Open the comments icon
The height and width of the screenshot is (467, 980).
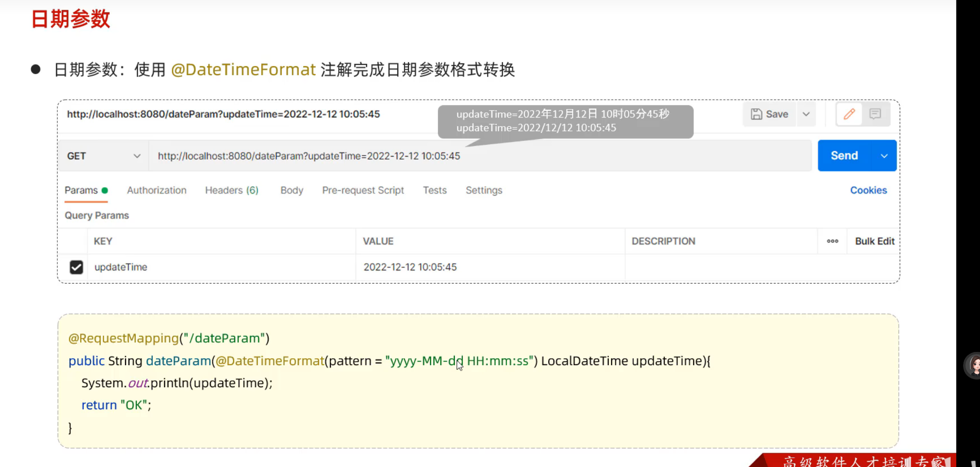875,114
